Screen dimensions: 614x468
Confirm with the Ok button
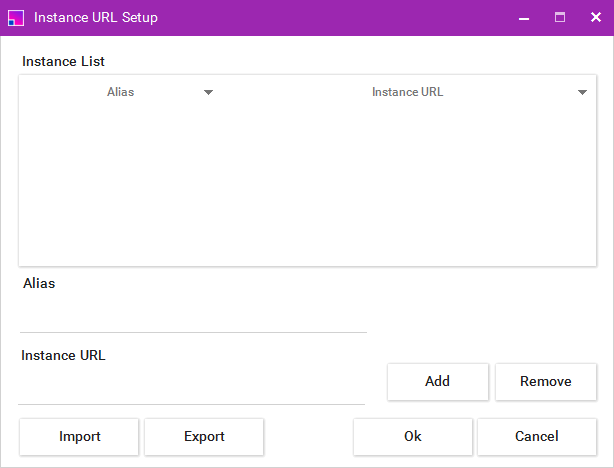[x=413, y=437]
